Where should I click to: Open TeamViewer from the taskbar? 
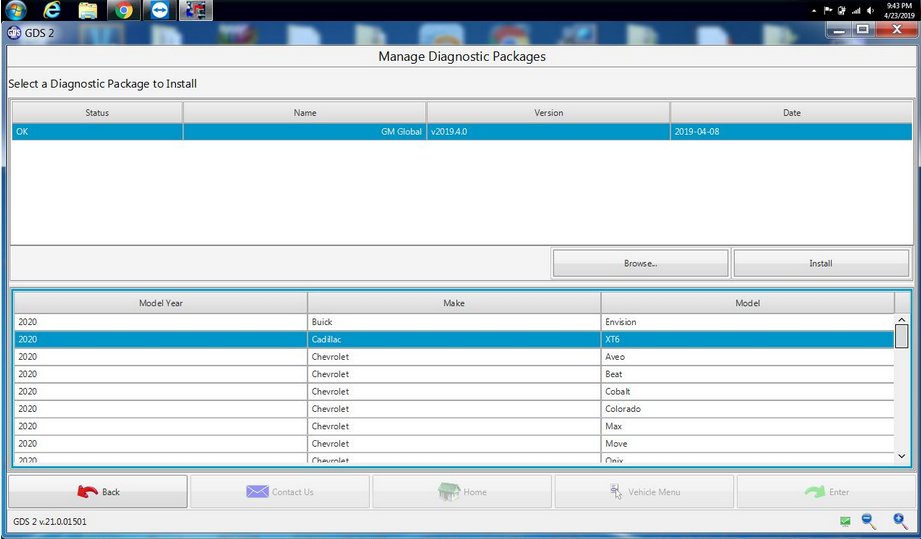coord(158,11)
